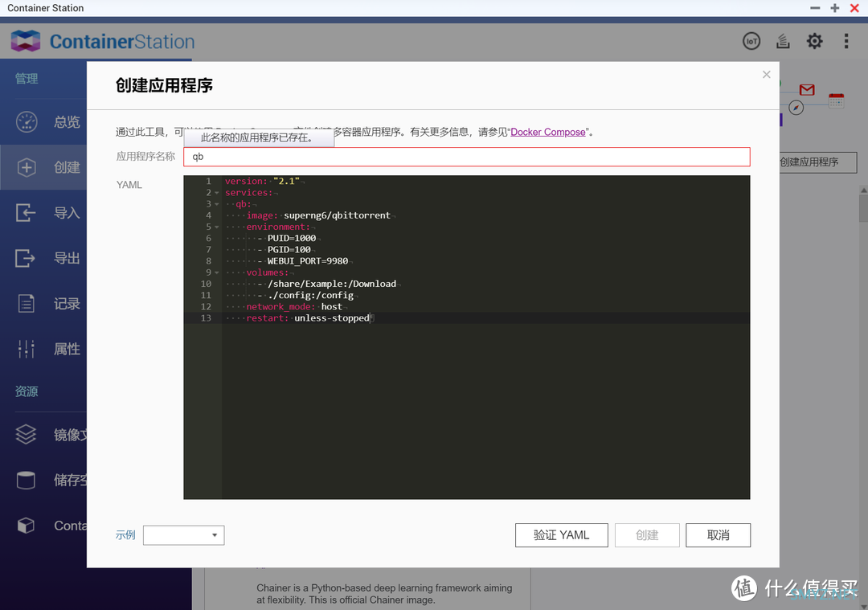Click the background page's scrollbar up arrow
868x610 pixels.
(x=863, y=190)
